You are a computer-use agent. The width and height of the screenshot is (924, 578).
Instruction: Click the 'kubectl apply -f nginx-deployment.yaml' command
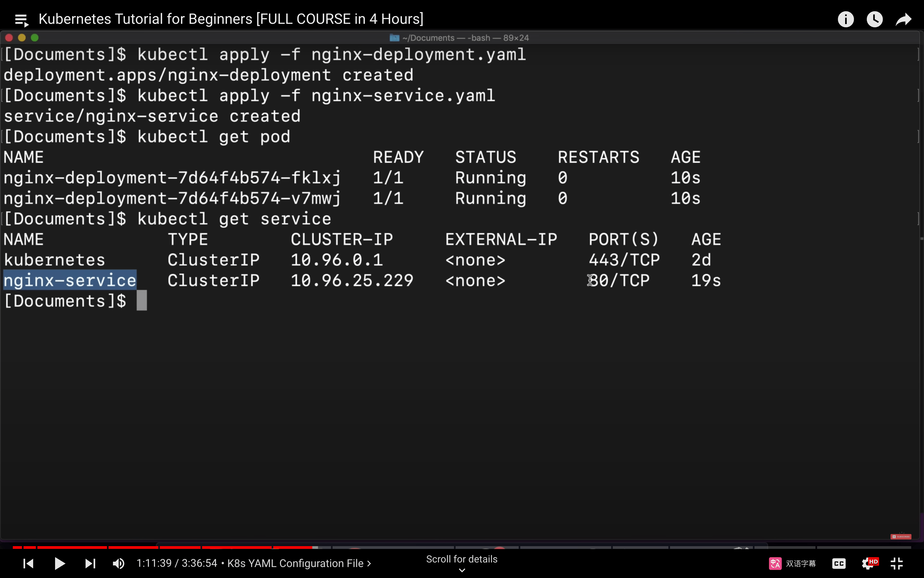point(332,55)
